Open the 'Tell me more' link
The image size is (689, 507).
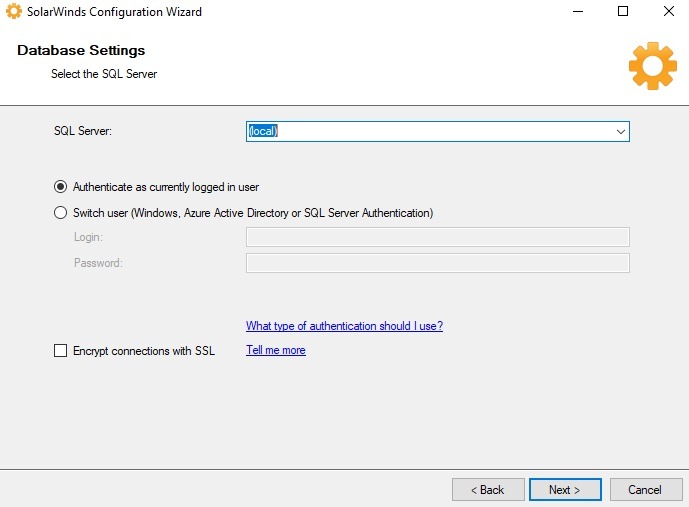[x=276, y=350]
